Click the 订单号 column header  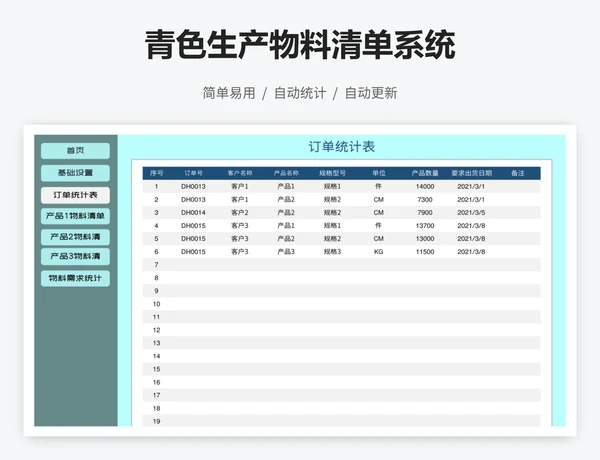[x=194, y=173]
